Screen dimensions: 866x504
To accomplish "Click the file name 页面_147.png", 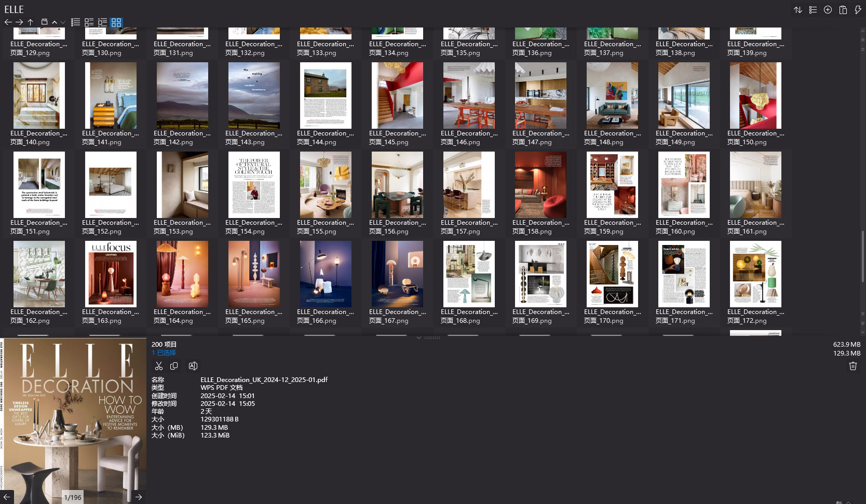I will 532,142.
